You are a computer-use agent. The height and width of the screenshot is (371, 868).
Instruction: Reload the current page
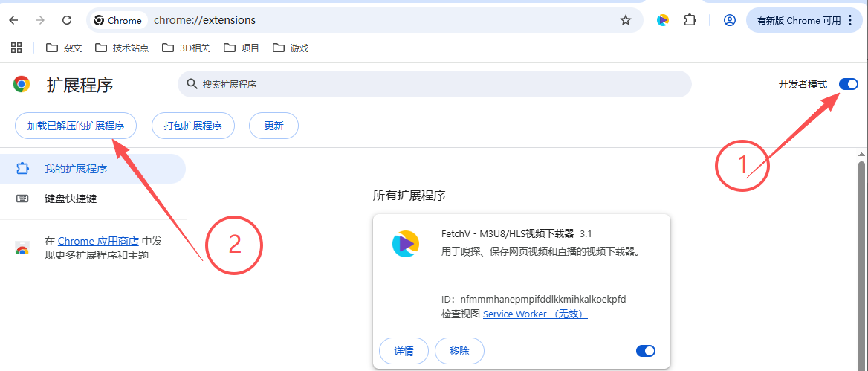(67, 20)
